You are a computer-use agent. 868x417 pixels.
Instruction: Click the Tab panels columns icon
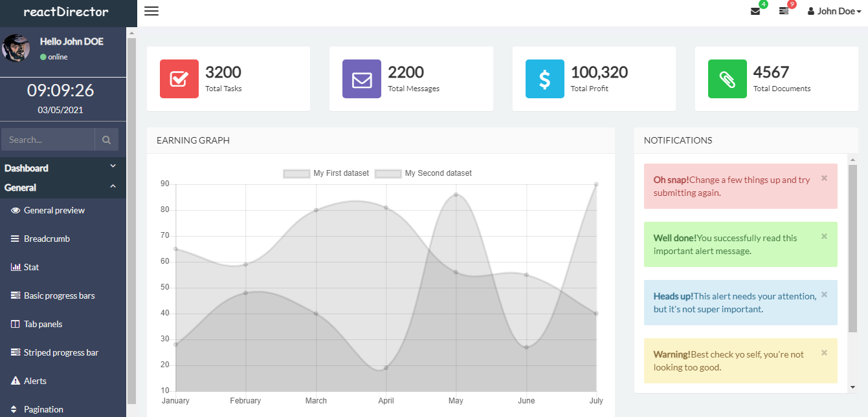[x=16, y=324]
